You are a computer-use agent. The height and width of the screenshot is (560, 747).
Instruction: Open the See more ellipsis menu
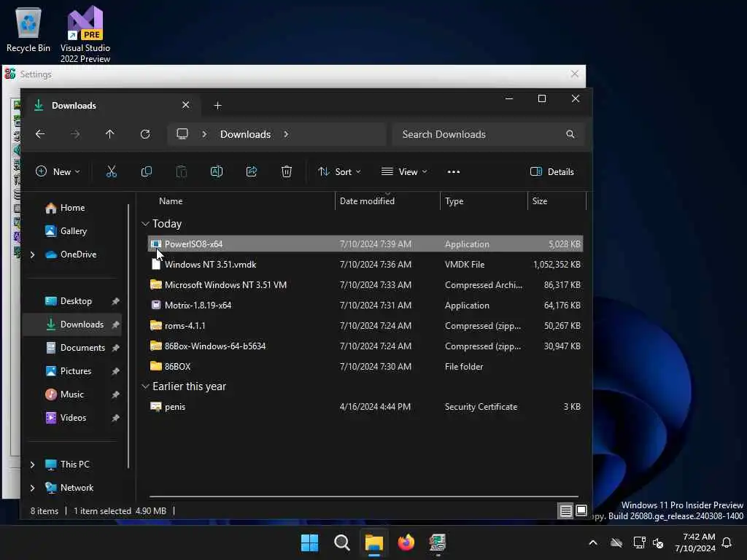click(454, 172)
